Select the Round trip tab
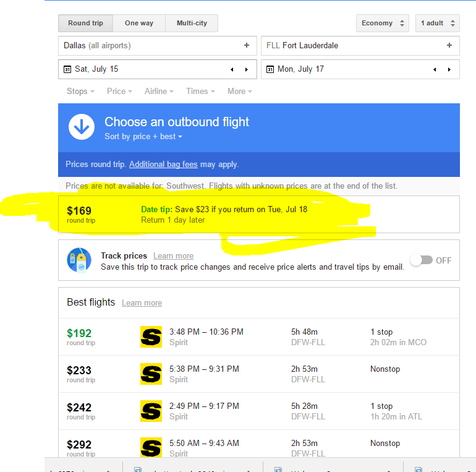This screenshot has width=476, height=472. 85,23
